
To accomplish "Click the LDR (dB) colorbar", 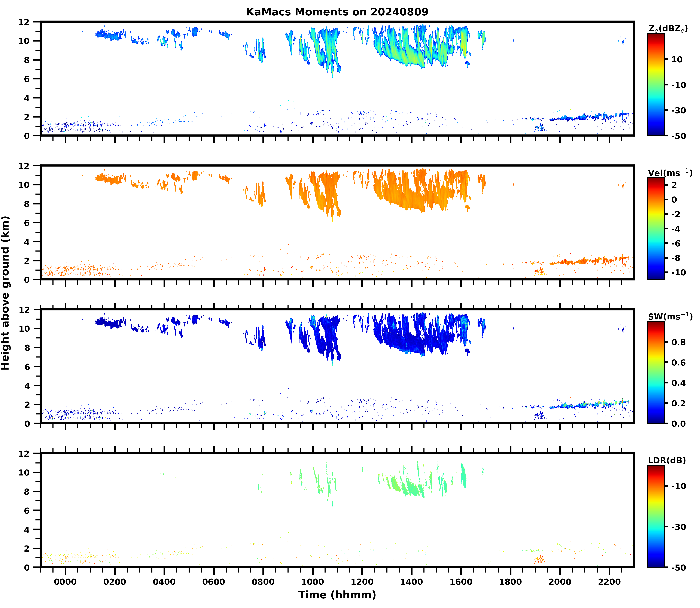I will tap(656, 516).
